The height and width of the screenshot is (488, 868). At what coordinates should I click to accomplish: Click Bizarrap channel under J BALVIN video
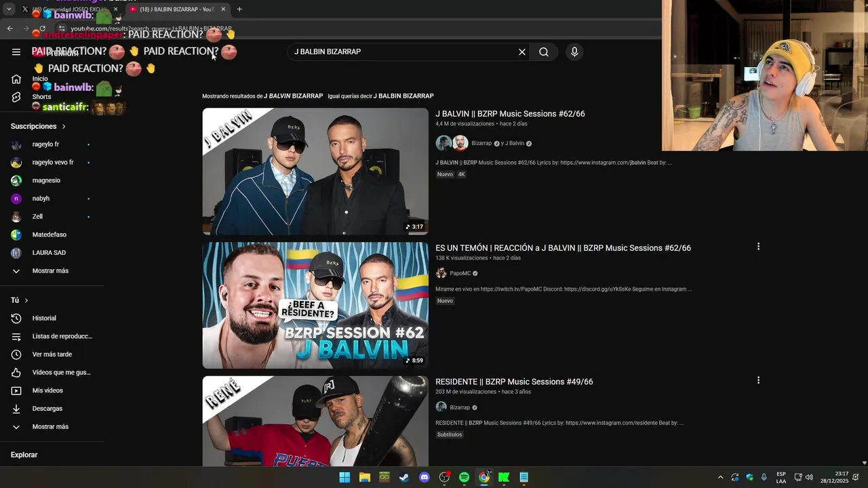pos(481,143)
